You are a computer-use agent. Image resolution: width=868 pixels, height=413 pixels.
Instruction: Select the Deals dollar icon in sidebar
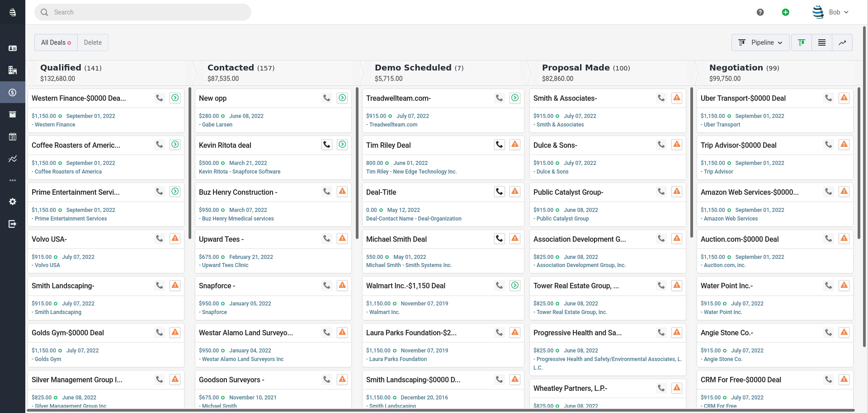pyautogui.click(x=13, y=92)
